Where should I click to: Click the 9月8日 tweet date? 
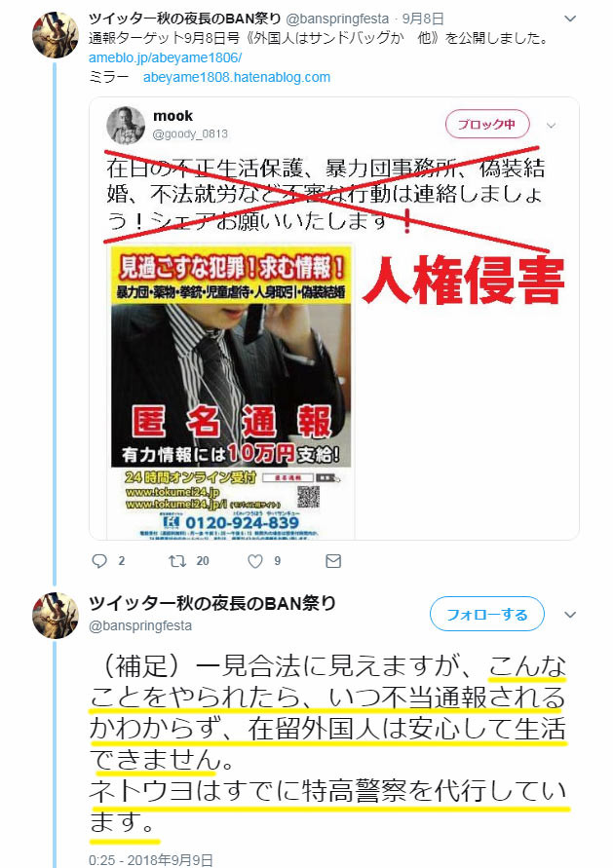click(423, 19)
